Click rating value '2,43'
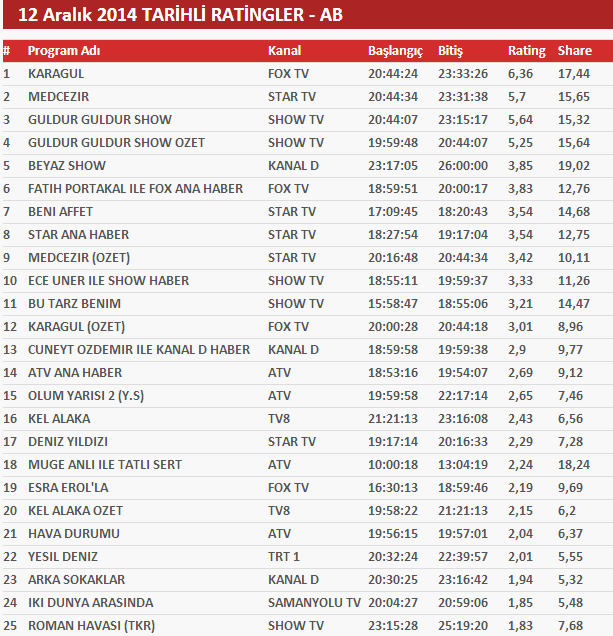This screenshot has width=613, height=636. click(521, 419)
